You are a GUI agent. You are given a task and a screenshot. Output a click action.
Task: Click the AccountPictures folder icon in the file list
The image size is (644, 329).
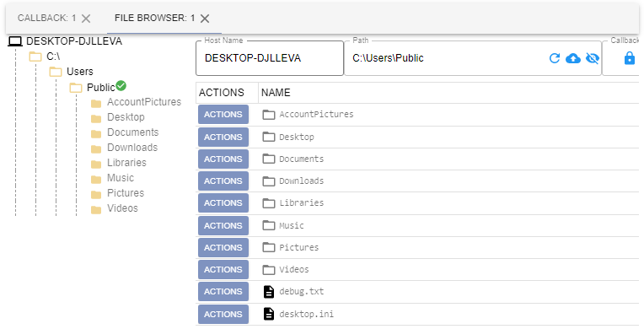269,115
